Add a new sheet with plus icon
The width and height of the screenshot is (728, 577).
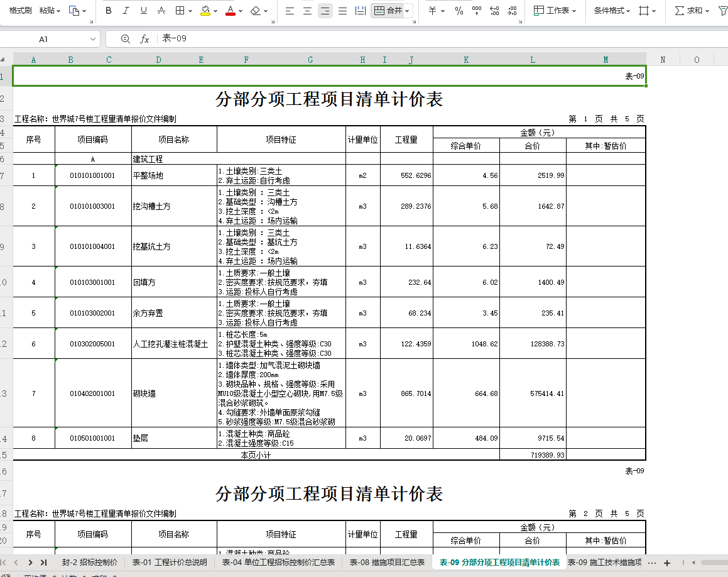coord(667,563)
